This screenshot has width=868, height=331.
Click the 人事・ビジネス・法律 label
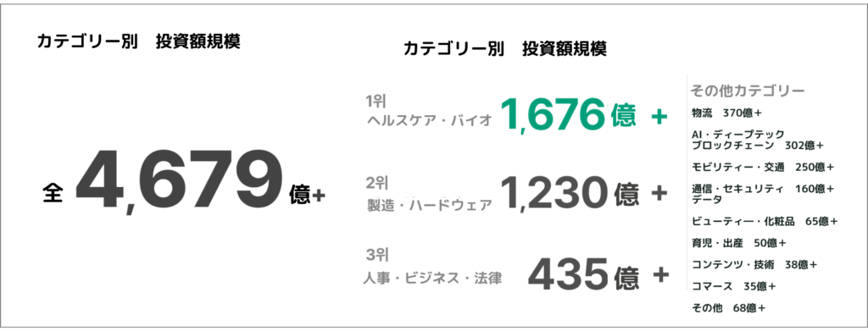tap(433, 279)
